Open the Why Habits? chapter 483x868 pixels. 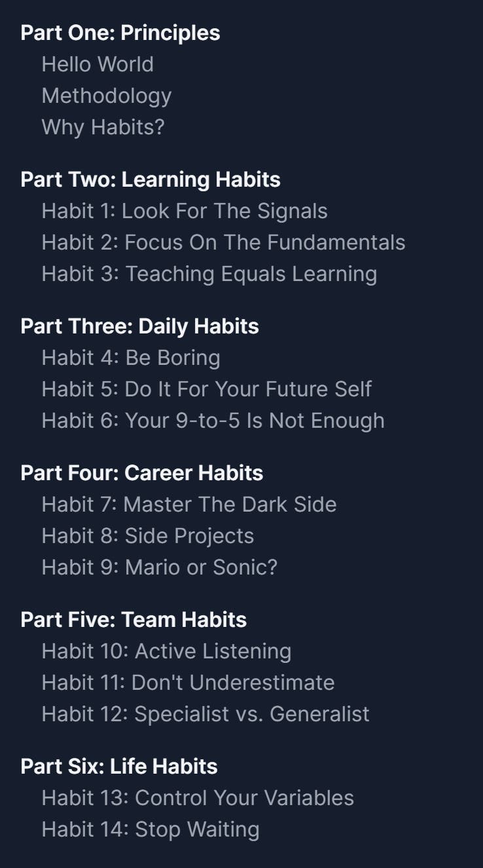point(103,127)
